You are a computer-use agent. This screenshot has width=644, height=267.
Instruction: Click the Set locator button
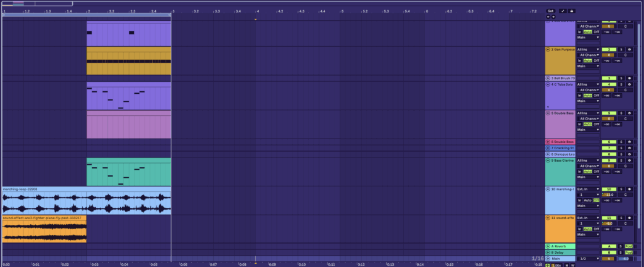[550, 11]
